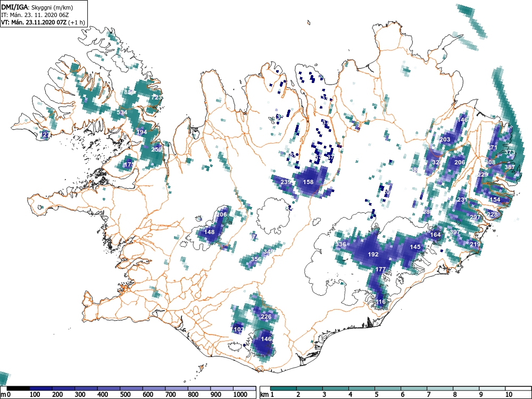Click the 259 value label
Image resolution: width=532 pixels, height=399 pixels.
click(x=156, y=149)
